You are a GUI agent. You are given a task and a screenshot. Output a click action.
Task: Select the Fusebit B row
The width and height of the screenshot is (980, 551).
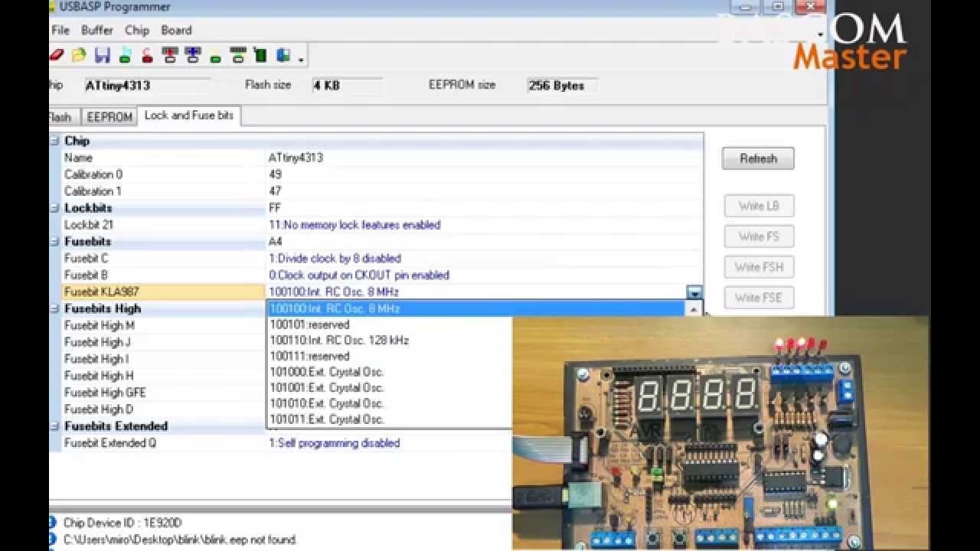(381, 275)
